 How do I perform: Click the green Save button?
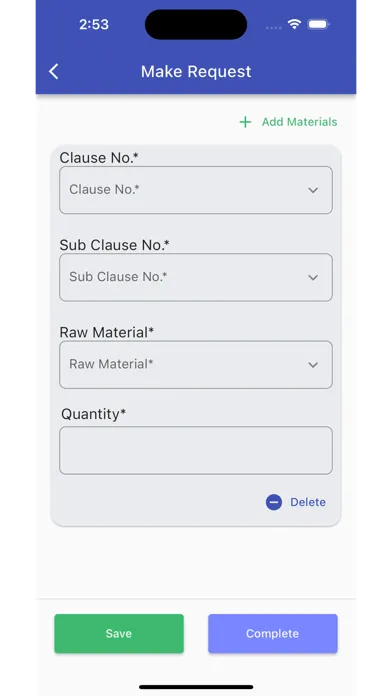119,633
